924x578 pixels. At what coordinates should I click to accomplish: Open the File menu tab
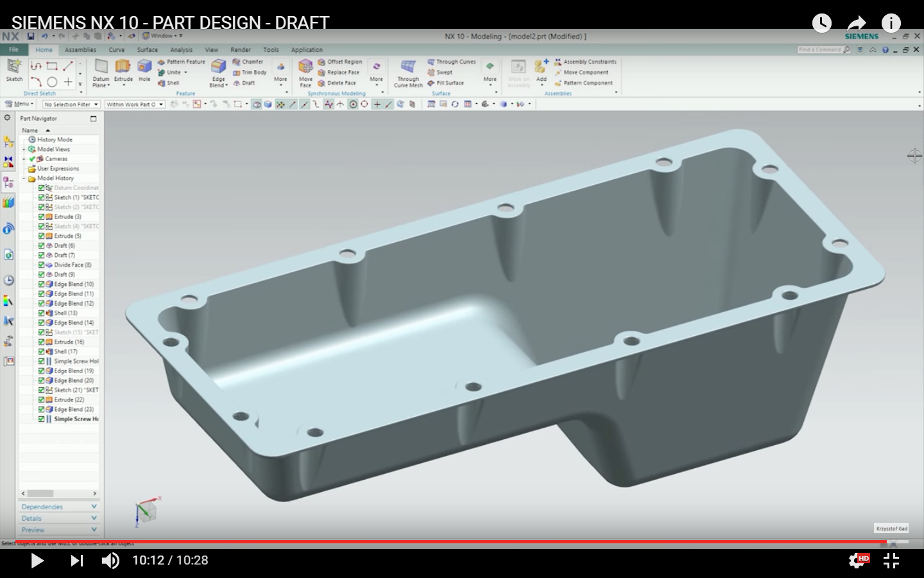click(x=13, y=49)
